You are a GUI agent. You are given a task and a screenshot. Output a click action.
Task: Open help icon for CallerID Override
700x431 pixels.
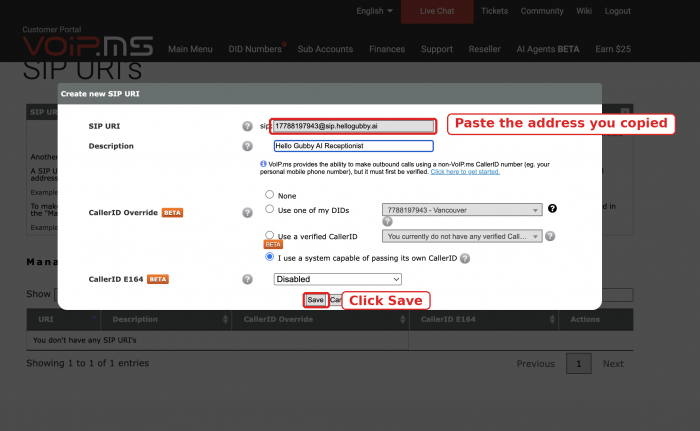(x=247, y=213)
